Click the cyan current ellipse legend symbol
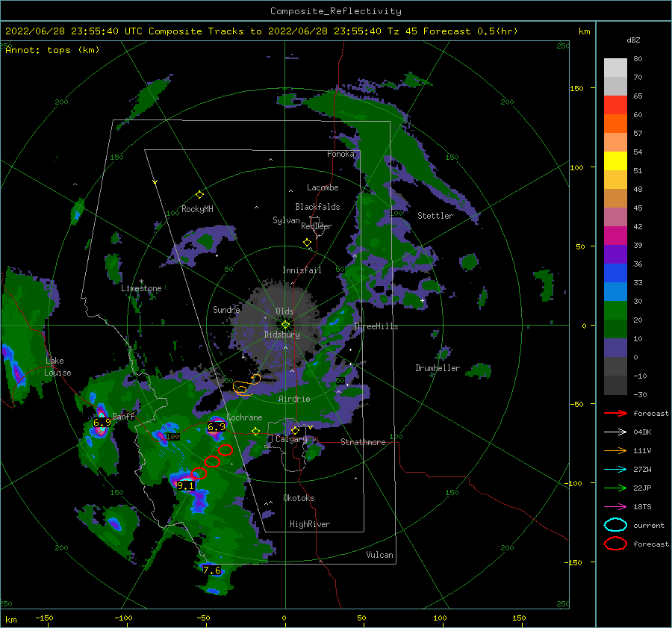The height and width of the screenshot is (628, 672). point(615,525)
